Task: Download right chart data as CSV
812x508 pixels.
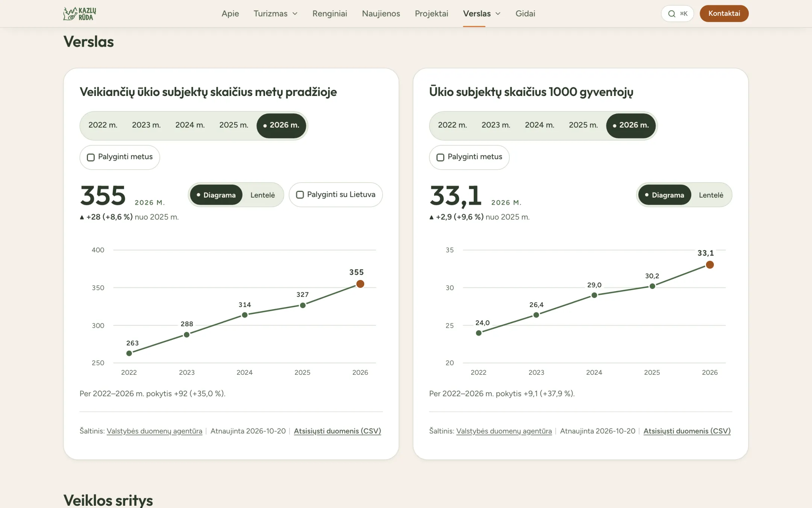Action: pos(687,431)
